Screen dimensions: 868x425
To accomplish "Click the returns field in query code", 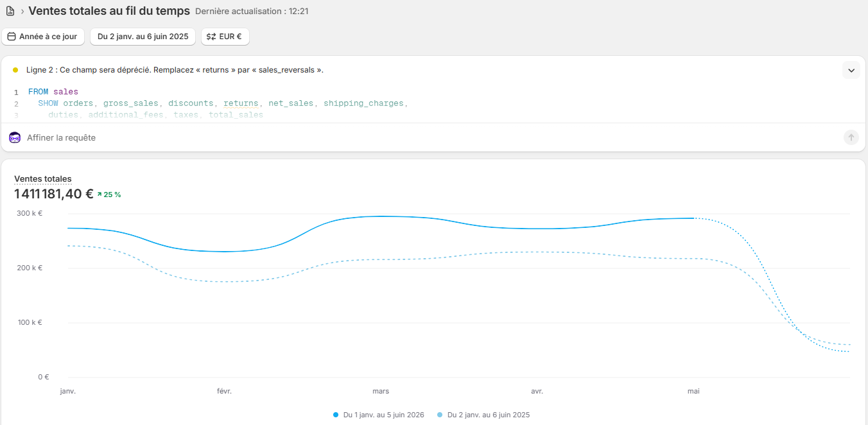I will 241,103.
